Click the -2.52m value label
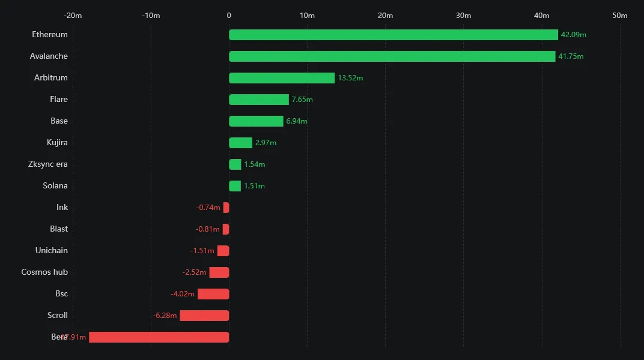This screenshot has height=360, width=644. pos(194,272)
